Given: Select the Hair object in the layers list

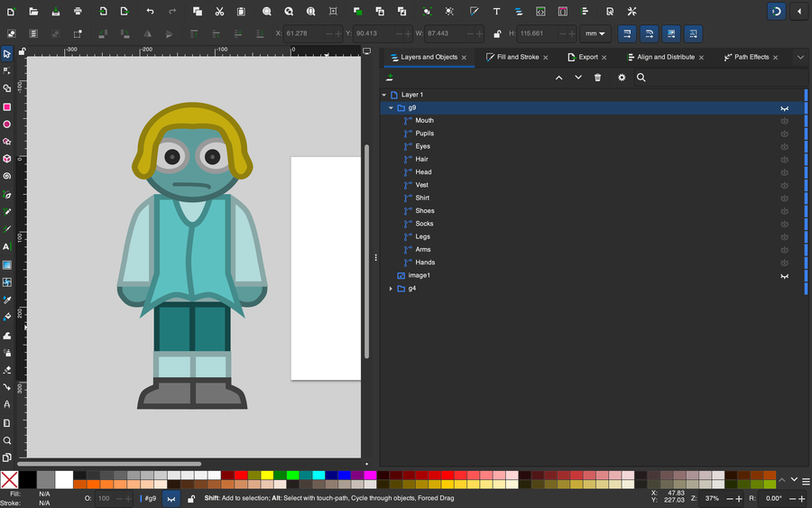Looking at the screenshot, I should pyautogui.click(x=421, y=159).
